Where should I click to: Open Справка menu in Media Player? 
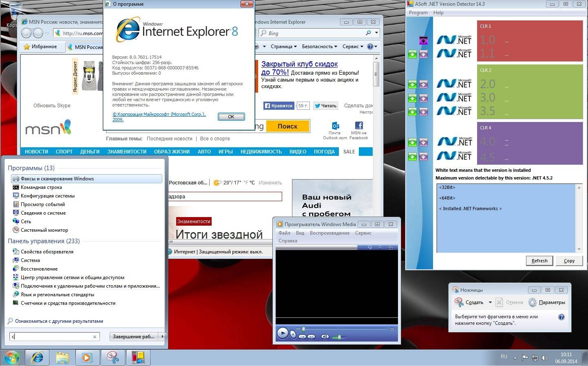[x=288, y=241]
